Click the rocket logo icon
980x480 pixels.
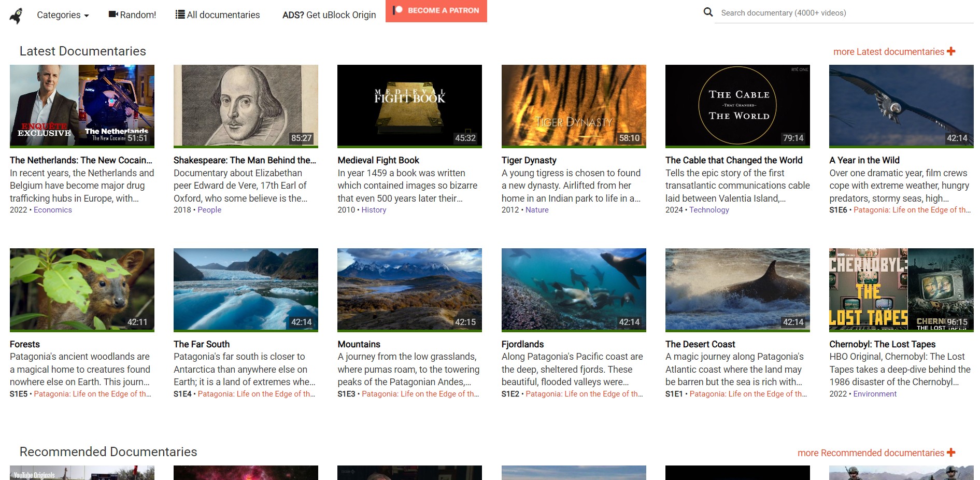click(x=17, y=16)
